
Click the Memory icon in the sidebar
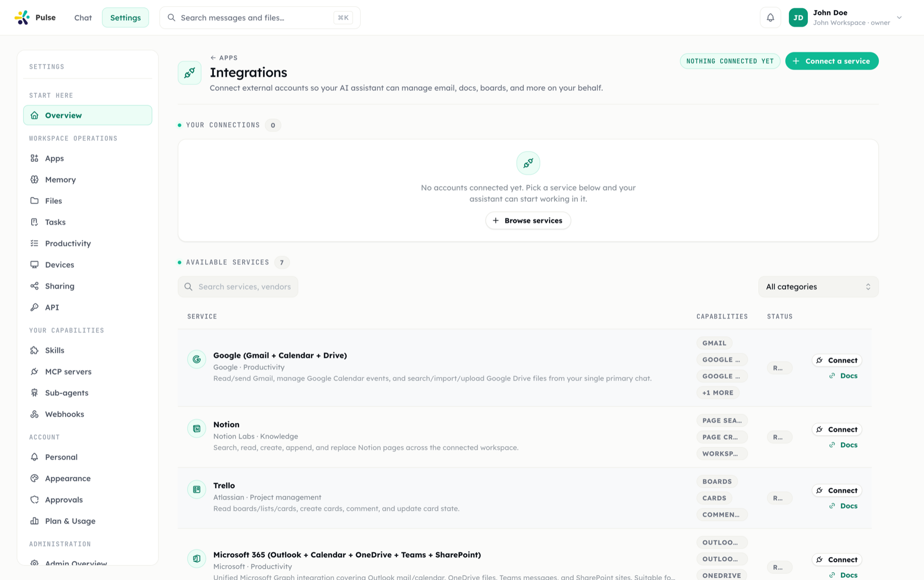point(35,179)
